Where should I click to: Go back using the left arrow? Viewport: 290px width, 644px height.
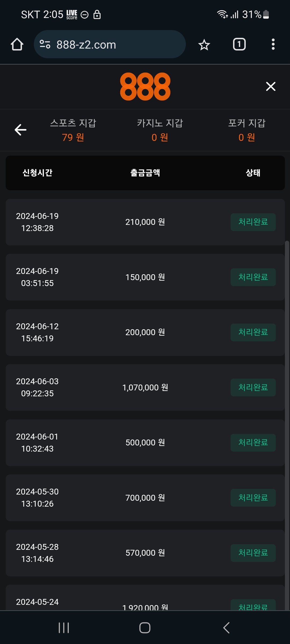click(20, 130)
